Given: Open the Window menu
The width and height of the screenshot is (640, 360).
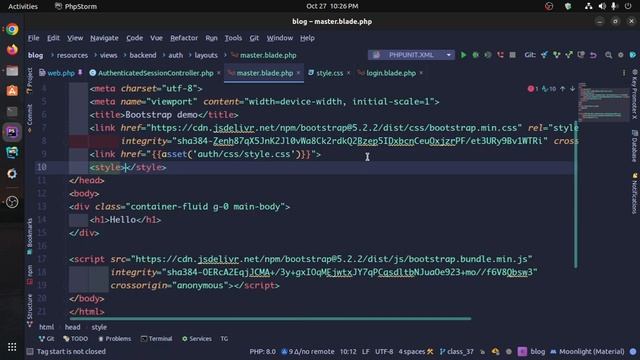Looking at the screenshot, I should click(x=280, y=38).
